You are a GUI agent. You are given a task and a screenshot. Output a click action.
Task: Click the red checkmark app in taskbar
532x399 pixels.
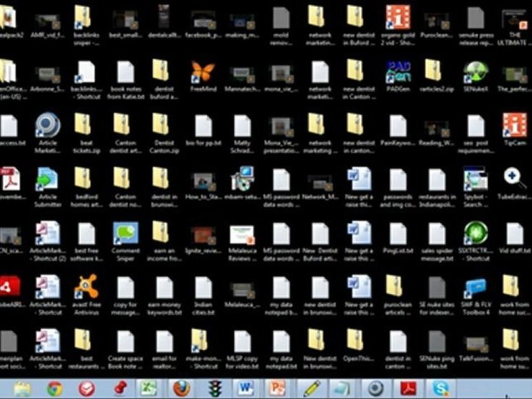[x=87, y=388]
